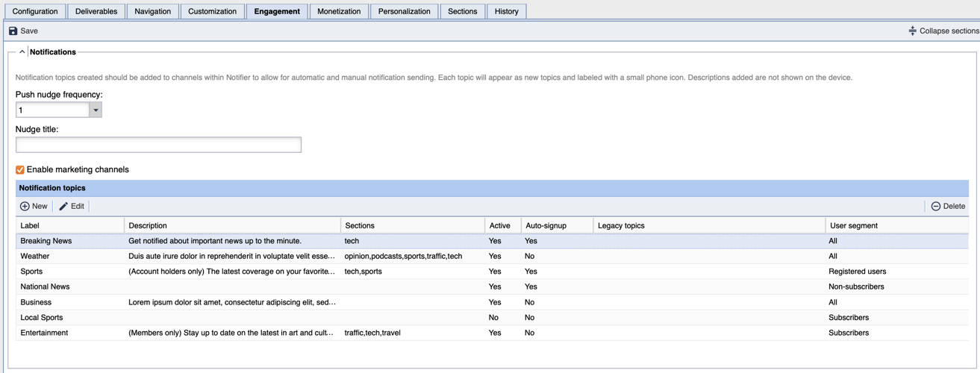The image size is (980, 373).
Task: Select the Sports topic label
Action: tap(31, 272)
